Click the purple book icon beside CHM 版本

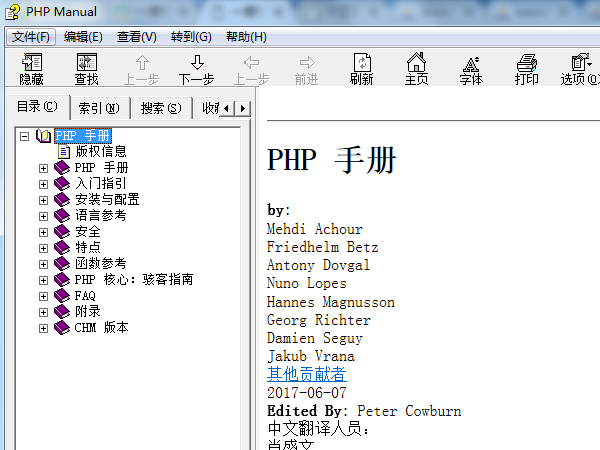click(62, 328)
